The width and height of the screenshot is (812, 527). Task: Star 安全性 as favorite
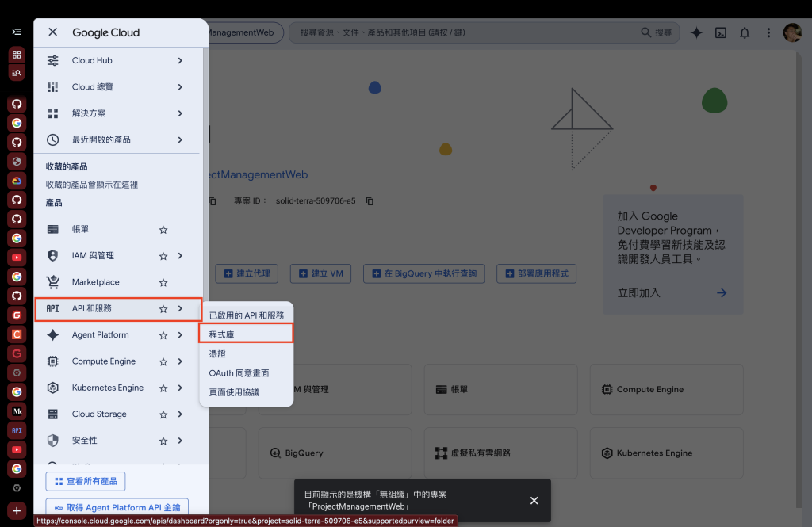pyautogui.click(x=163, y=441)
